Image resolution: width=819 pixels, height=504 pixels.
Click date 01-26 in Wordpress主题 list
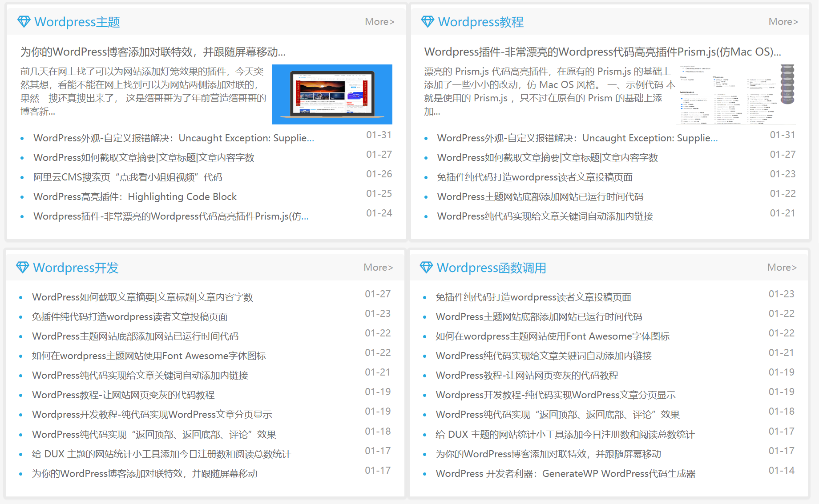(x=379, y=174)
